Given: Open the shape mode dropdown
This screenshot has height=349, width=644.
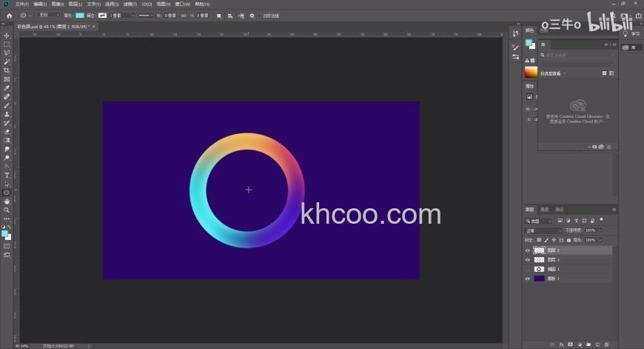Looking at the screenshot, I should (x=48, y=16).
